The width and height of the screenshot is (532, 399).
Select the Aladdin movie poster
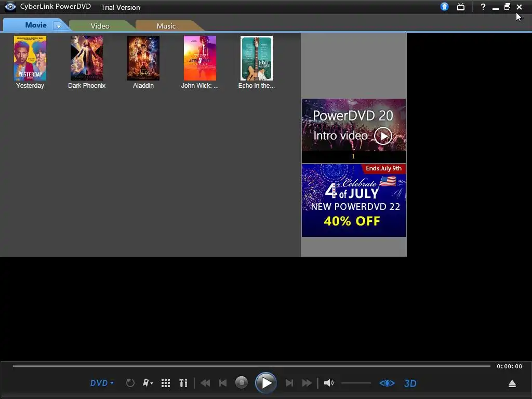[x=143, y=58]
